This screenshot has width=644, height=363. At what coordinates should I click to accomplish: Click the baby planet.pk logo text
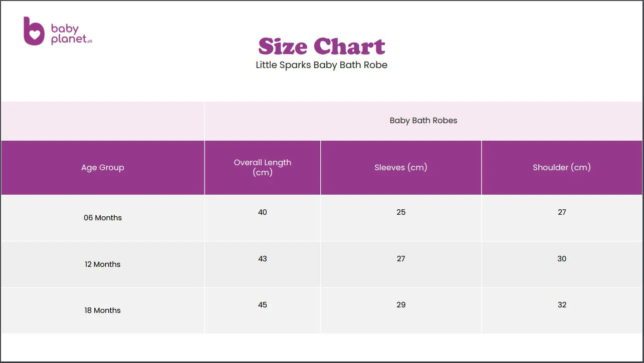pyautogui.click(x=72, y=34)
